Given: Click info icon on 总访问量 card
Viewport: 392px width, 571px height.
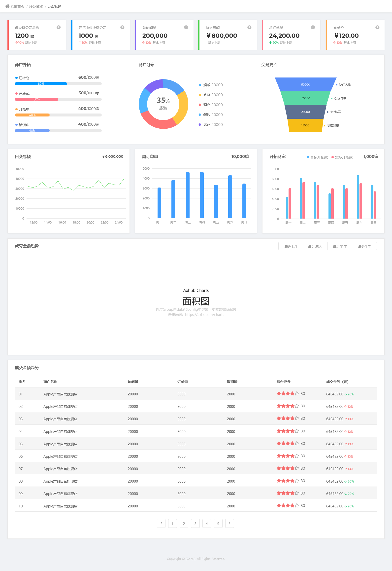Looking at the screenshot, I should (x=186, y=27).
